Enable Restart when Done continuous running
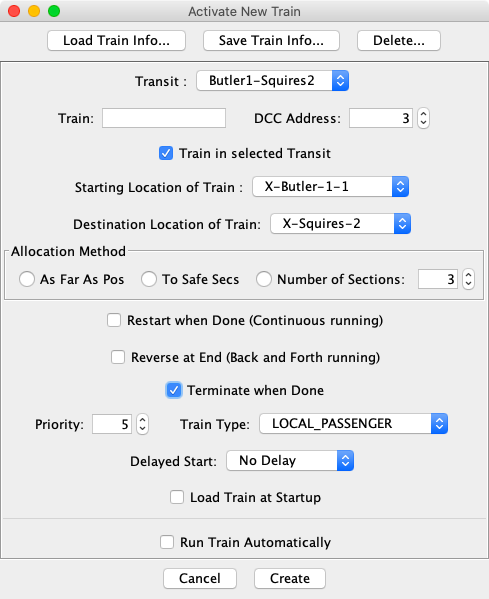 [114, 320]
